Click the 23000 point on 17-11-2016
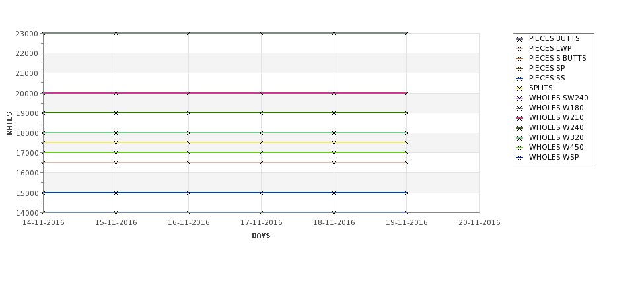The width and height of the screenshot is (644, 283). pyautogui.click(x=261, y=33)
